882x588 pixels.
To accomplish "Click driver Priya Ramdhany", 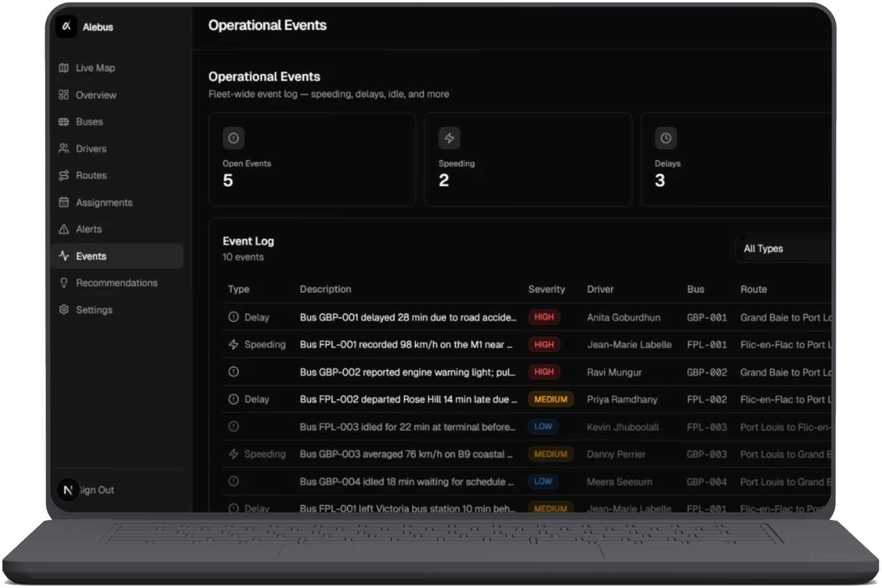I will tap(622, 399).
